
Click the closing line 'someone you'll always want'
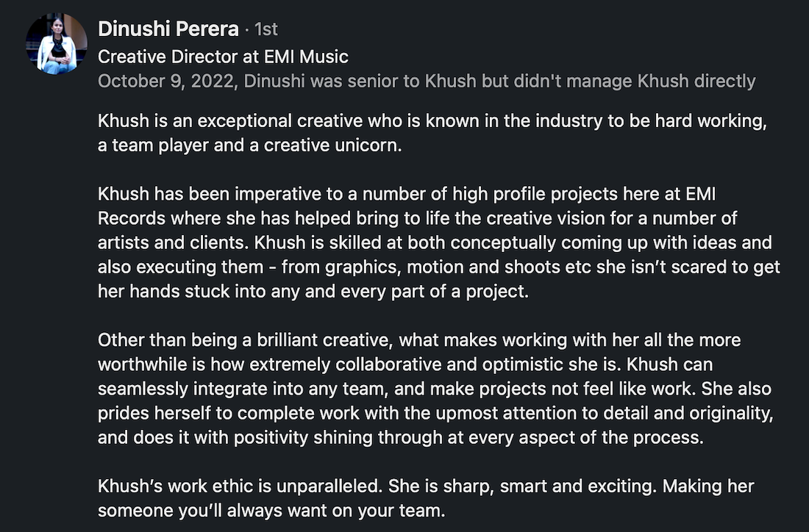pos(271,511)
